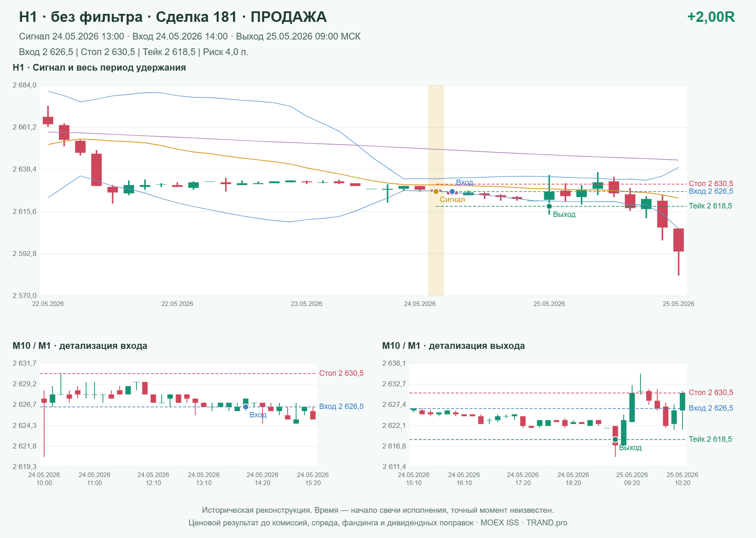
Task: Click the signal, entry and exit times line
Action: click(190, 37)
